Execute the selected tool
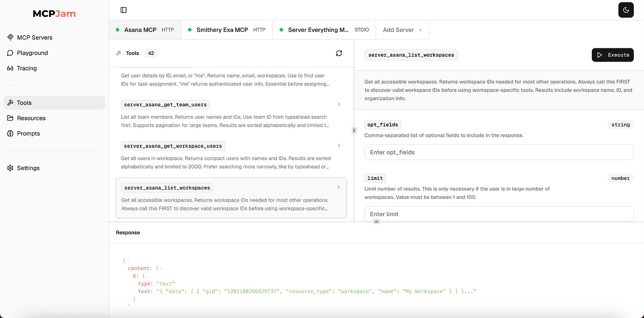 click(x=613, y=55)
